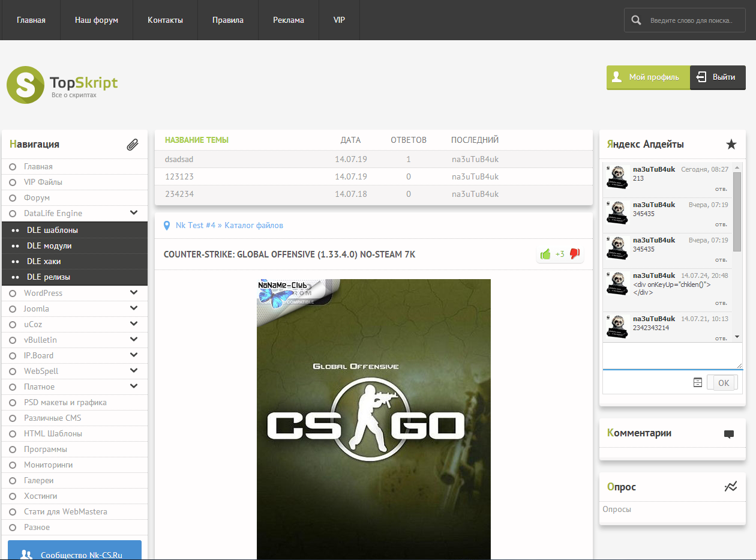Expand the Платное category
This screenshot has width=756, height=560.
tap(134, 387)
